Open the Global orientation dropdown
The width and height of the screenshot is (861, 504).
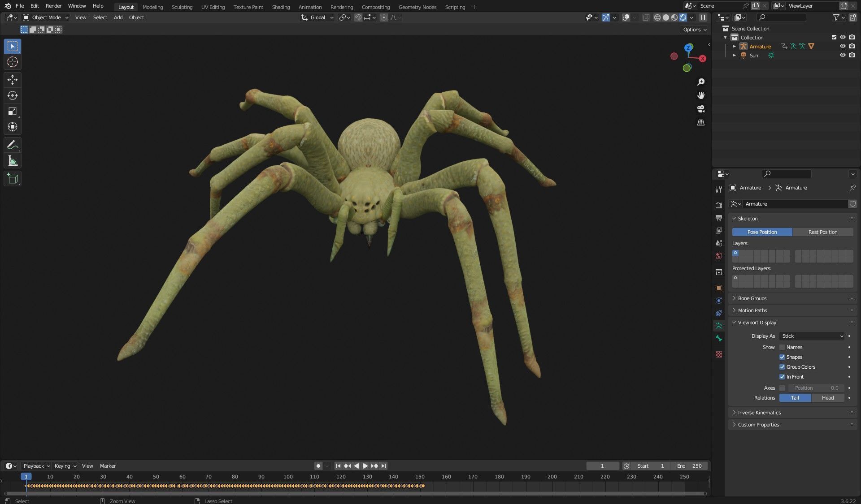pos(317,17)
